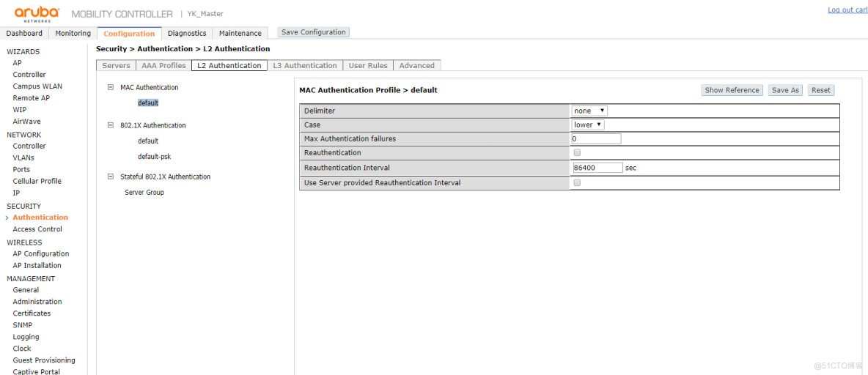Open the AAA Profiles sub-tab
868x375 pixels.
pyautogui.click(x=164, y=65)
